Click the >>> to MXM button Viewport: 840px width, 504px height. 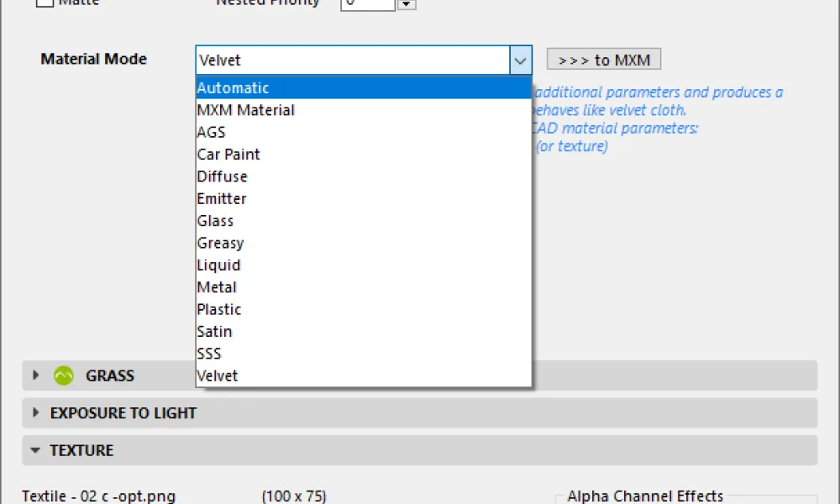[604, 60]
